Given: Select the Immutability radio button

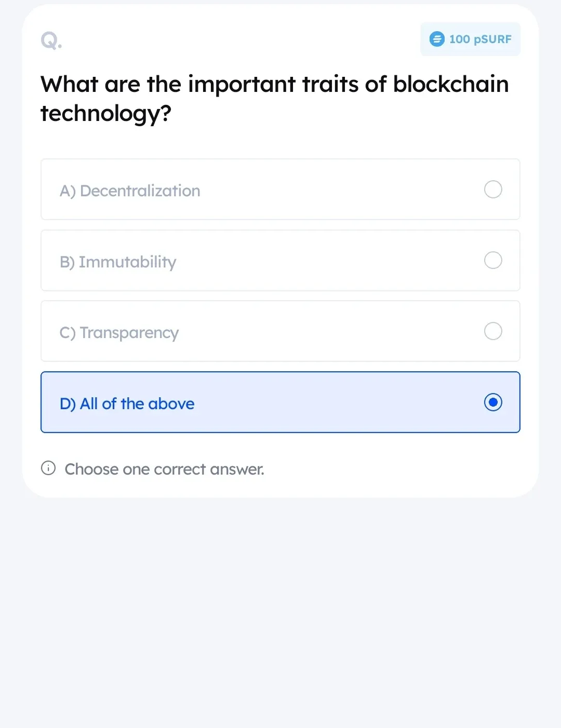Looking at the screenshot, I should pyautogui.click(x=493, y=260).
